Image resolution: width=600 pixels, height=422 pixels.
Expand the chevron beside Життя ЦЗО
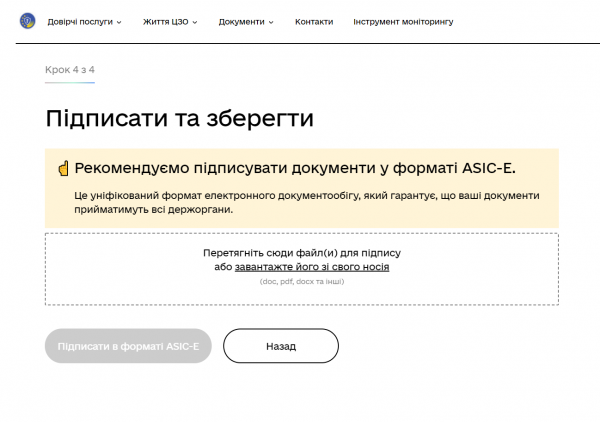[195, 22]
